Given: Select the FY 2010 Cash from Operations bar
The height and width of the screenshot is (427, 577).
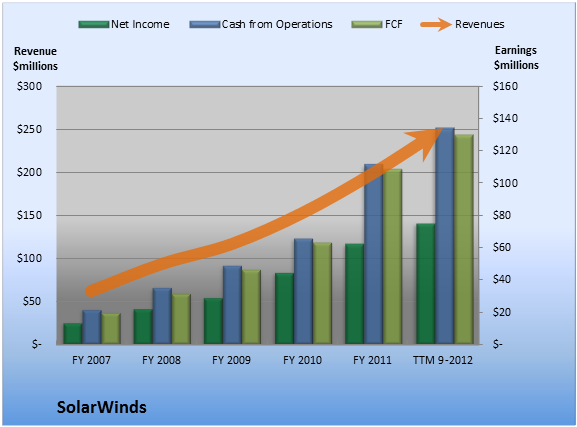Looking at the screenshot, I should [x=303, y=292].
